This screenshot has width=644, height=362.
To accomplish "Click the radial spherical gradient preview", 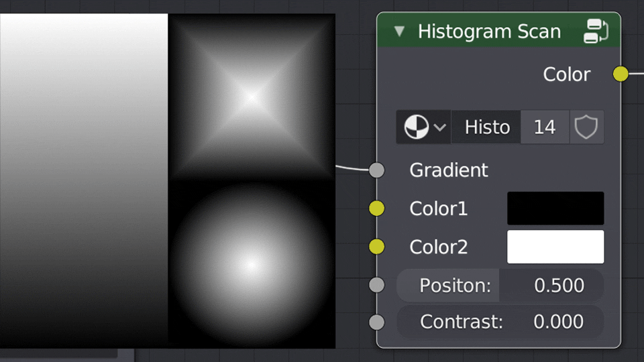I will [252, 265].
